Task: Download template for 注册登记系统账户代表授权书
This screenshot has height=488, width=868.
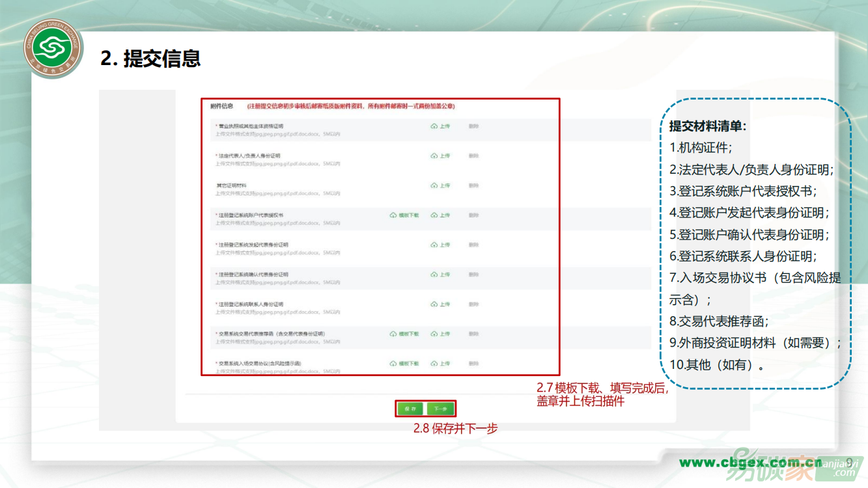Action: click(404, 215)
